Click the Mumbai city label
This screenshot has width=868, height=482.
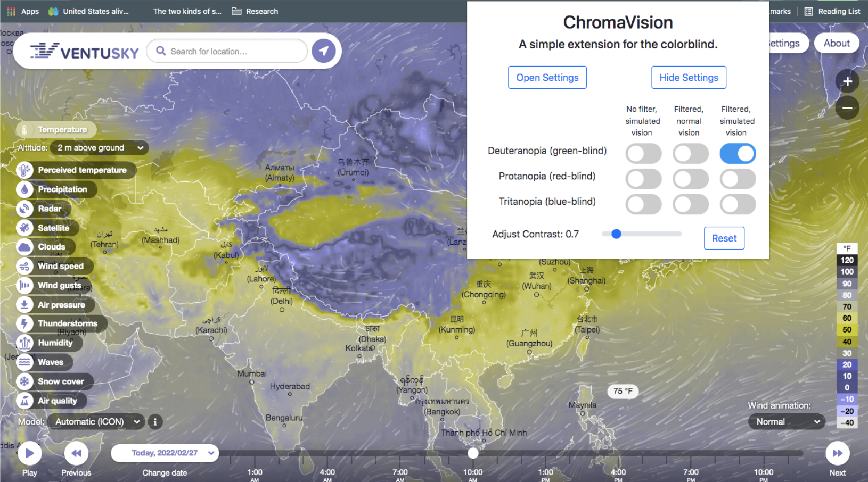coord(252,374)
